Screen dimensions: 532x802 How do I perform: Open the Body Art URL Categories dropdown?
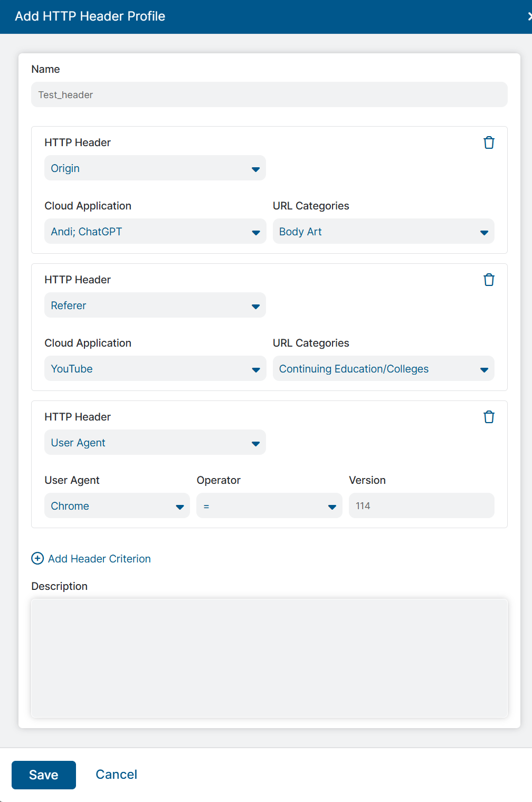tap(383, 232)
